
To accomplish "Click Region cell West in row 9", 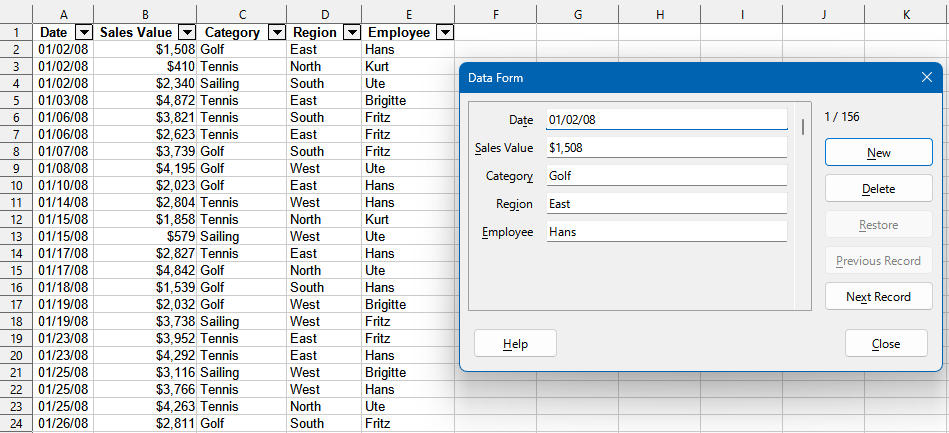I will point(324,168).
